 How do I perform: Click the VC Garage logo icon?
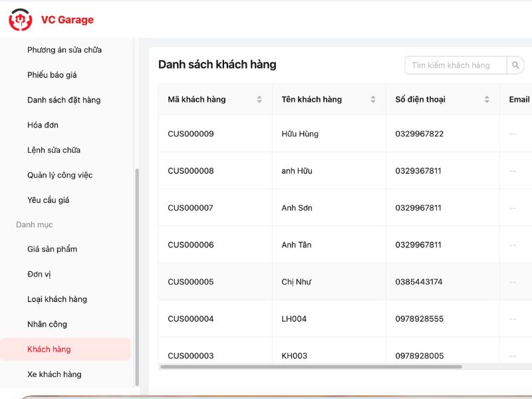[22, 20]
